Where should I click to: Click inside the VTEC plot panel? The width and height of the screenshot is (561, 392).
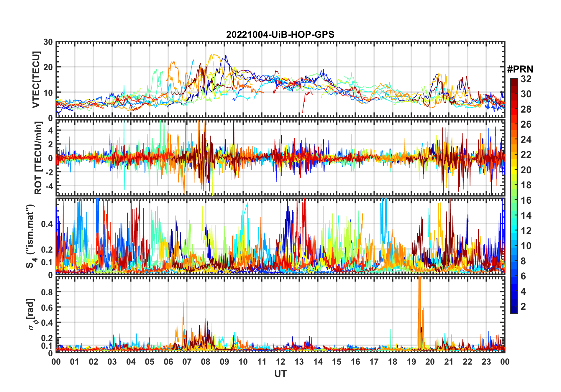280,80
